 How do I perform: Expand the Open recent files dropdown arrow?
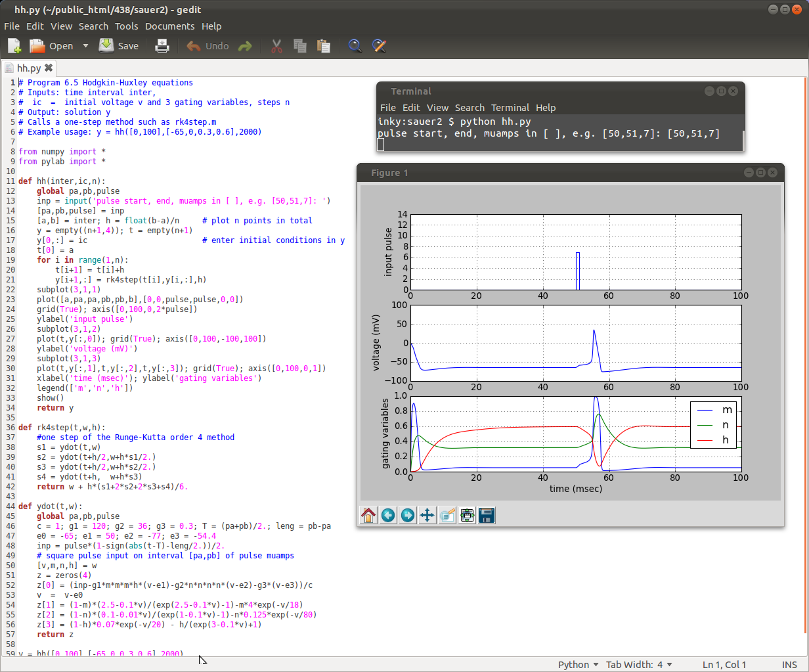[85, 46]
